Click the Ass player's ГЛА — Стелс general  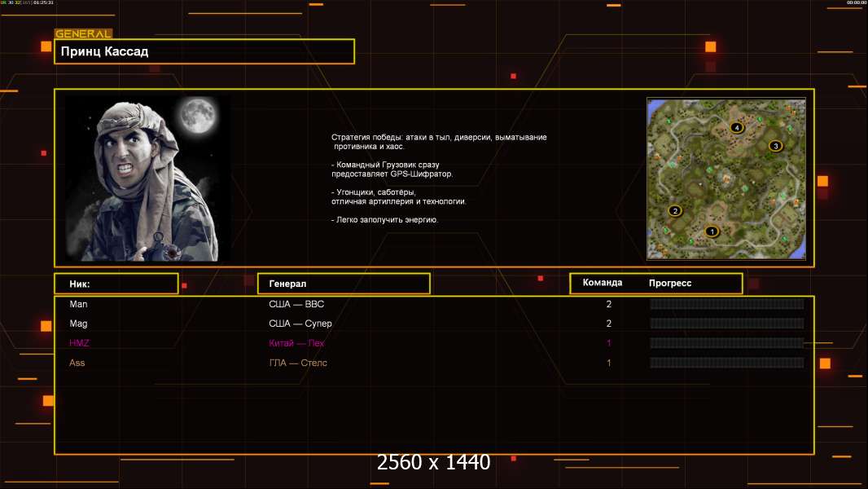pos(298,363)
